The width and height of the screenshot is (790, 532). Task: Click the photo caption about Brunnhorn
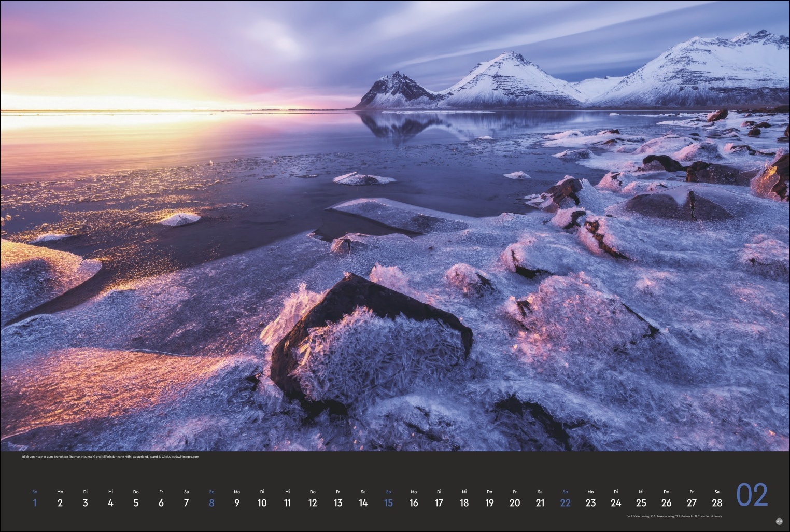(110, 457)
